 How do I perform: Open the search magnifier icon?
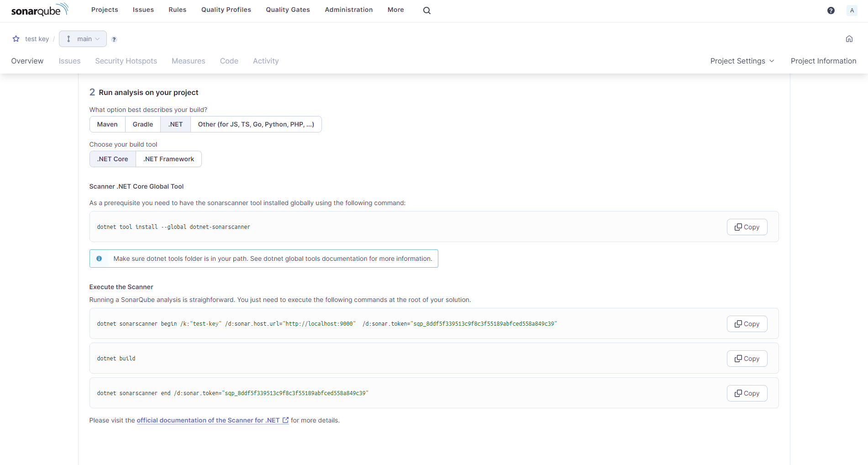point(426,11)
